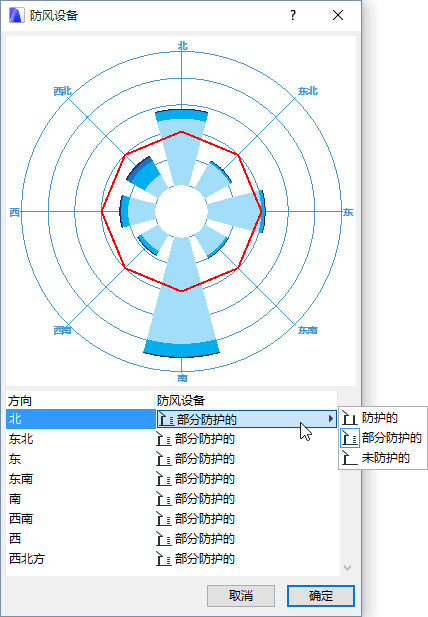428x617 pixels.
Task: Click the 东 label on wind rose
Action: click(x=348, y=212)
